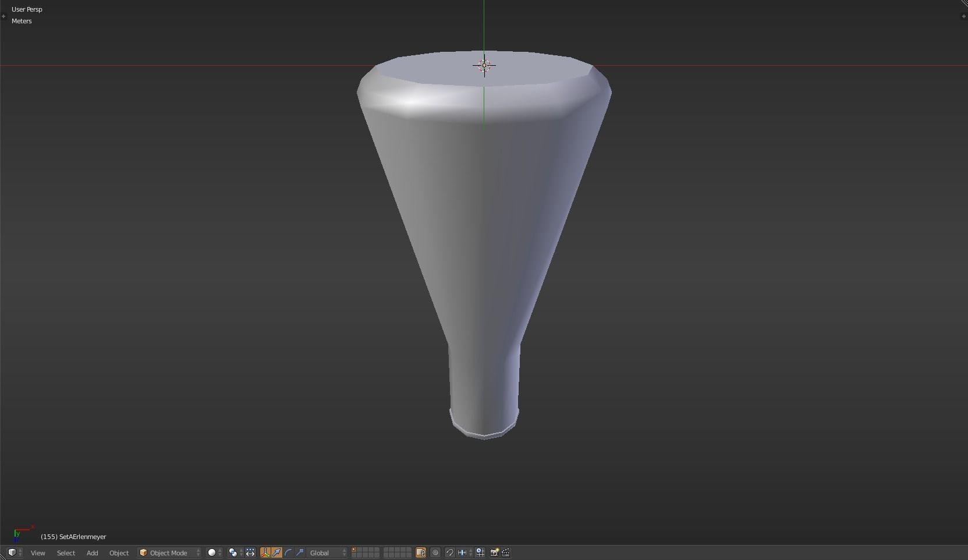Open the Object menu

(119, 552)
